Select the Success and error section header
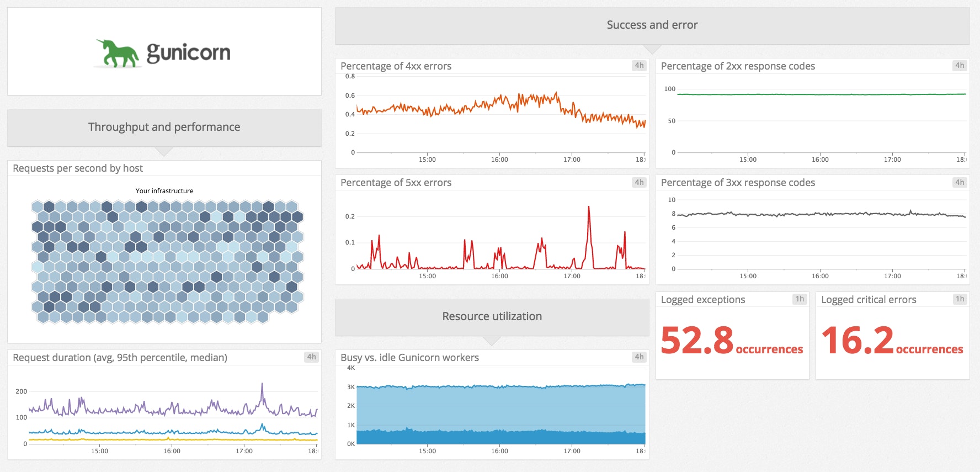 [x=652, y=25]
